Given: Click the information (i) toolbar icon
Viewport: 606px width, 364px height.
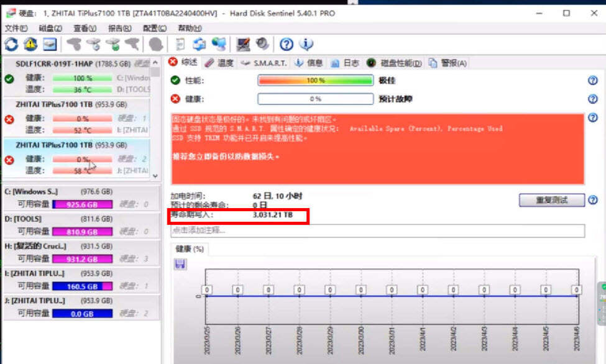Looking at the screenshot, I should pos(305,44).
